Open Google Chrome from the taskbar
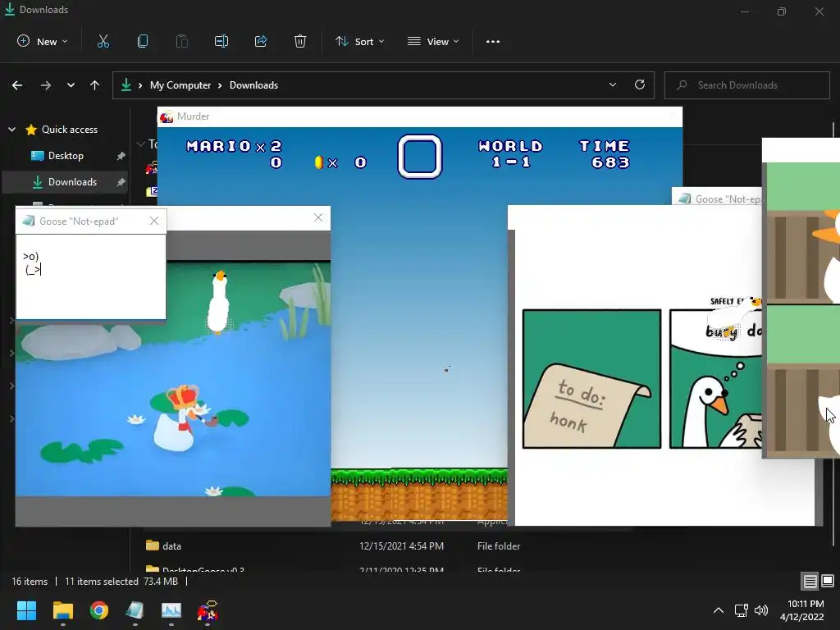 point(98,610)
